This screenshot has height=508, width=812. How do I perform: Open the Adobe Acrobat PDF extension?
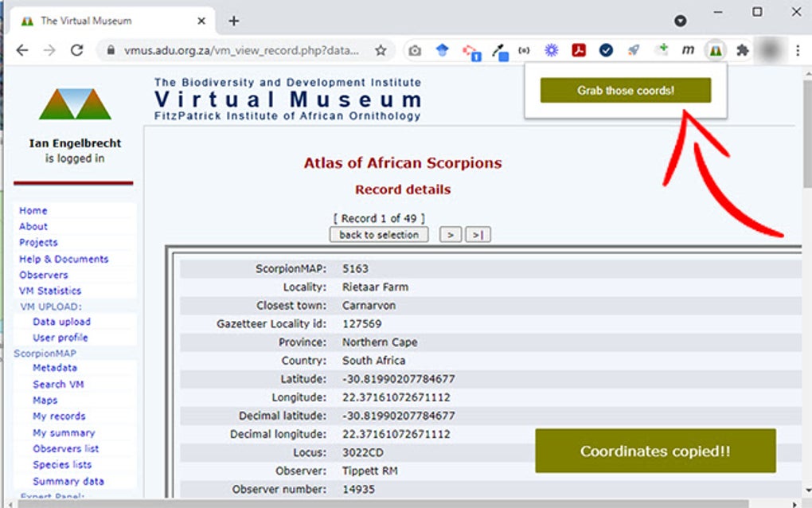click(578, 49)
